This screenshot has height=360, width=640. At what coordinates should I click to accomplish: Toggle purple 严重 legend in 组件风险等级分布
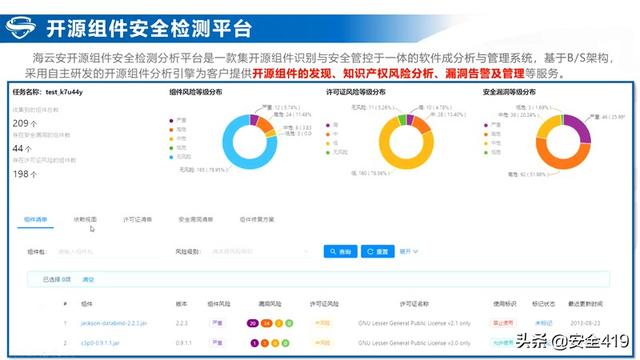pyautogui.click(x=178, y=120)
